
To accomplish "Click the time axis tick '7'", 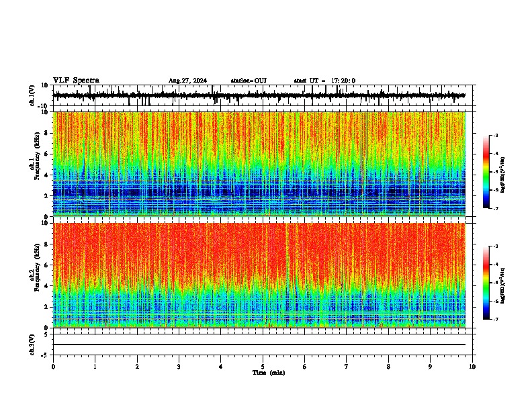I will [347, 367].
